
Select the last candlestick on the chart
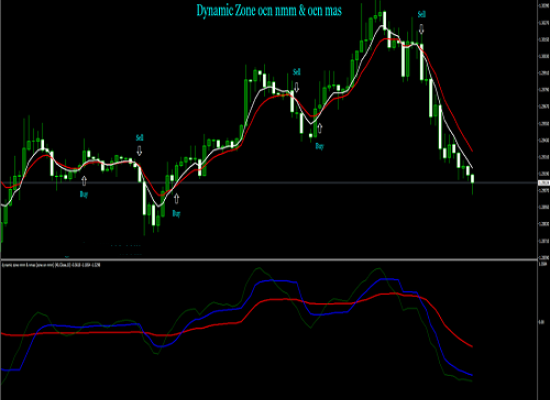(472, 181)
